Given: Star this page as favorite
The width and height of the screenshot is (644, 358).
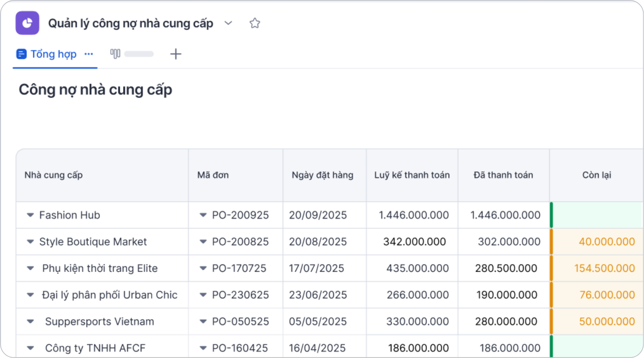Looking at the screenshot, I should [255, 23].
